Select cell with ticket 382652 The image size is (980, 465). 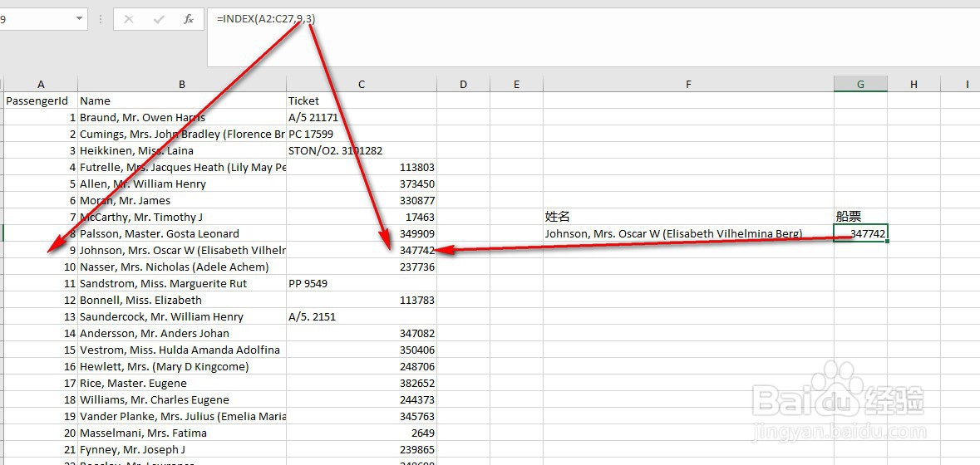click(x=362, y=384)
